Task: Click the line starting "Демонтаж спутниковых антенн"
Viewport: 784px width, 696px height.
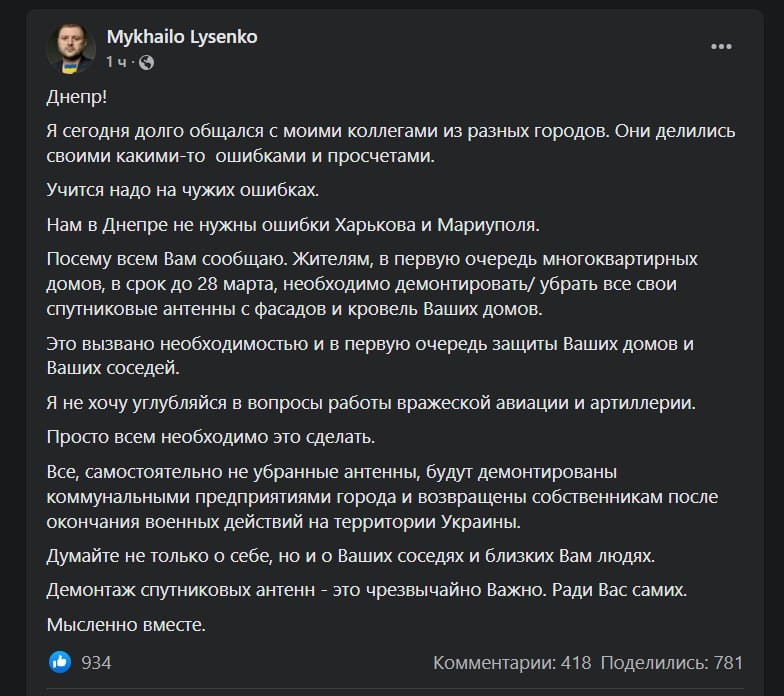Action: coord(368,590)
